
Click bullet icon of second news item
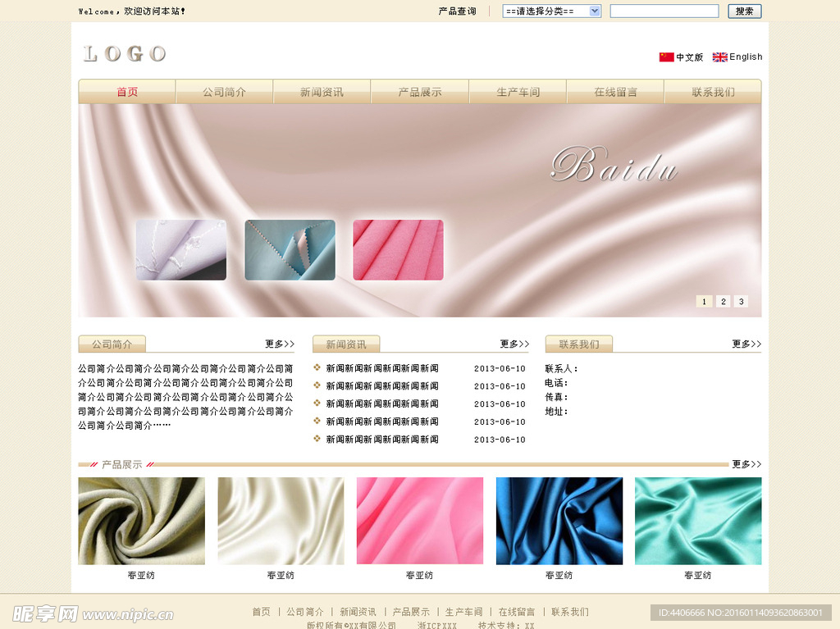(317, 385)
